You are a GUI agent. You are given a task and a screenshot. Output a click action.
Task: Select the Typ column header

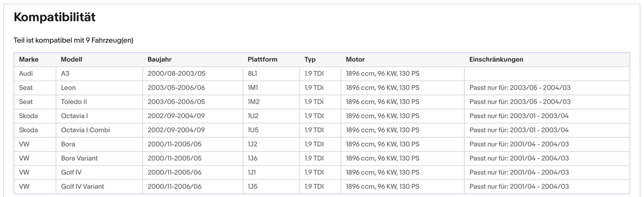pyautogui.click(x=310, y=59)
